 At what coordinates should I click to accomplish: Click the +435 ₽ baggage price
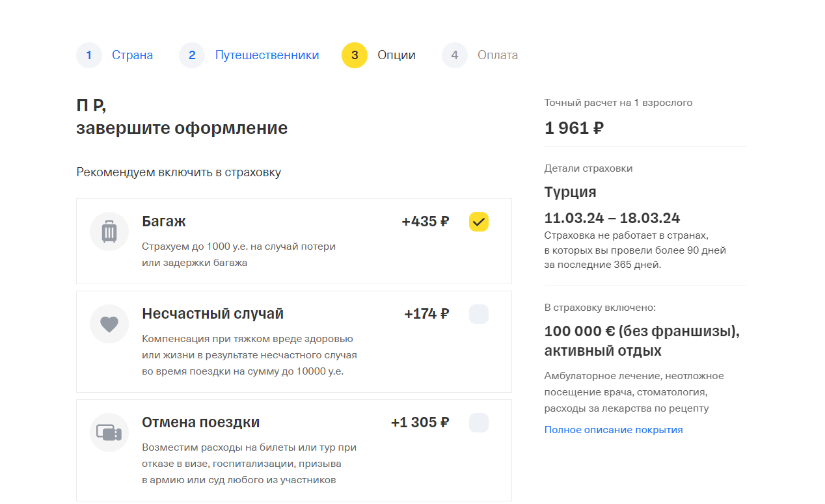pos(426,222)
